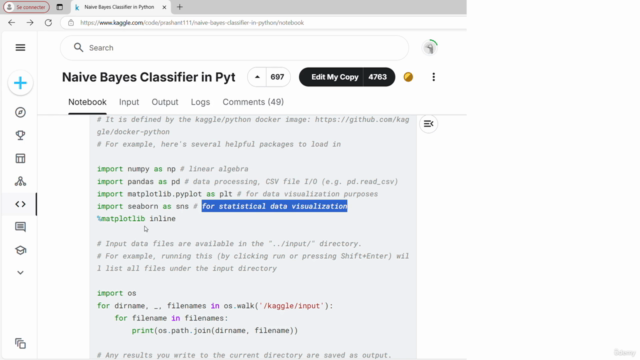The height and width of the screenshot is (360, 640).
Task: Toggle the table of contents panel icon
Action: point(428,124)
